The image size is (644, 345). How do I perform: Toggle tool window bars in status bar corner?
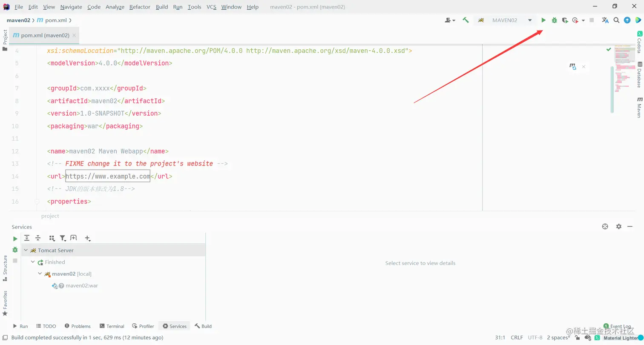(5, 337)
